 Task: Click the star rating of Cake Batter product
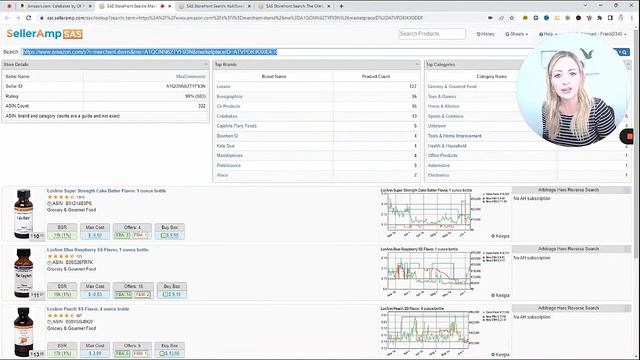pyautogui.click(x=61, y=197)
